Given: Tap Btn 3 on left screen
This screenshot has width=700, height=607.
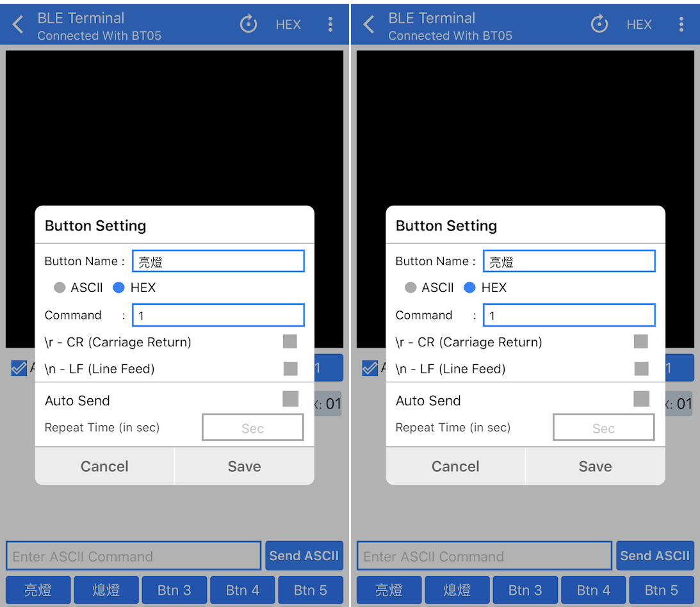Looking at the screenshot, I should (175, 590).
